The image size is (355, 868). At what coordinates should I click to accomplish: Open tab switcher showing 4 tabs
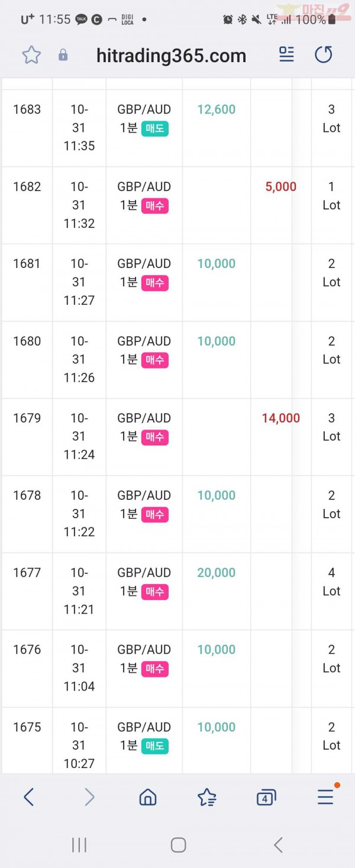coord(266,798)
